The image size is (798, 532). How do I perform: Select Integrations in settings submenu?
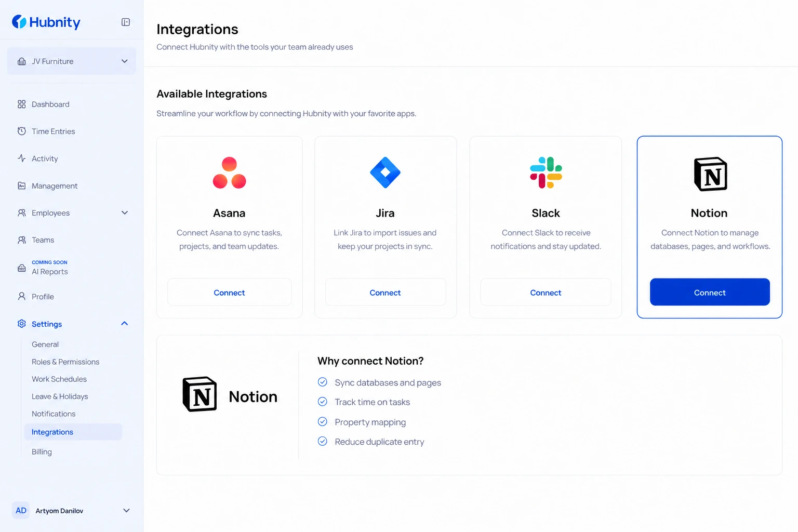tap(73, 432)
